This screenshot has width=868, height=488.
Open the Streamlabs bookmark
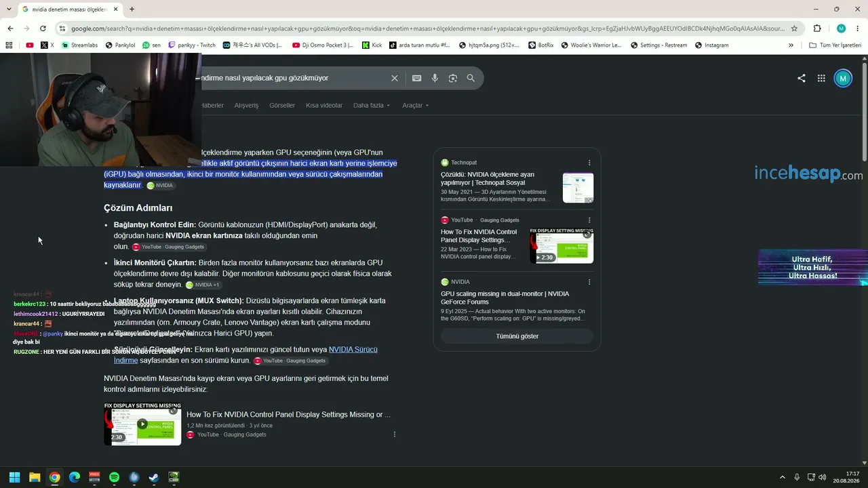pos(79,45)
